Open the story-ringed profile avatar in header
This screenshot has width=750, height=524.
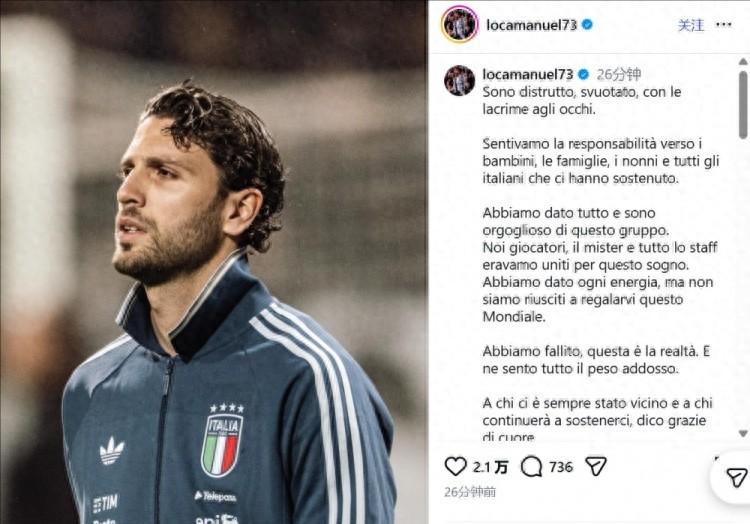click(460, 24)
